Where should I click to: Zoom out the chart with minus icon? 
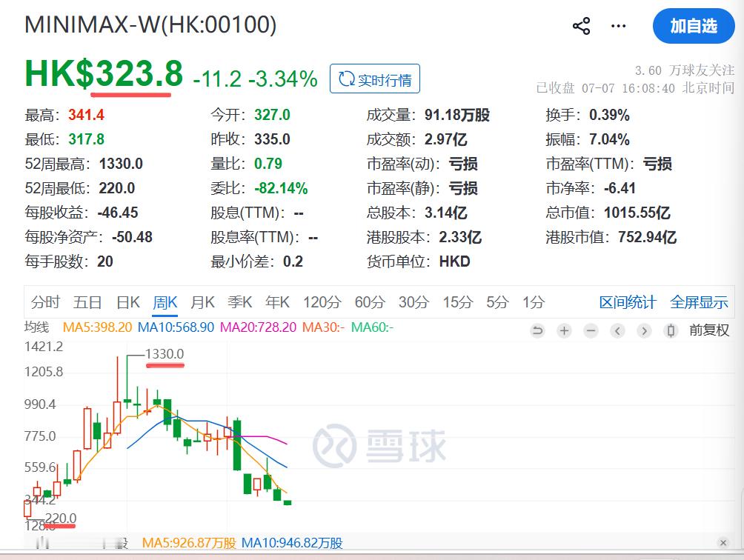591,330
